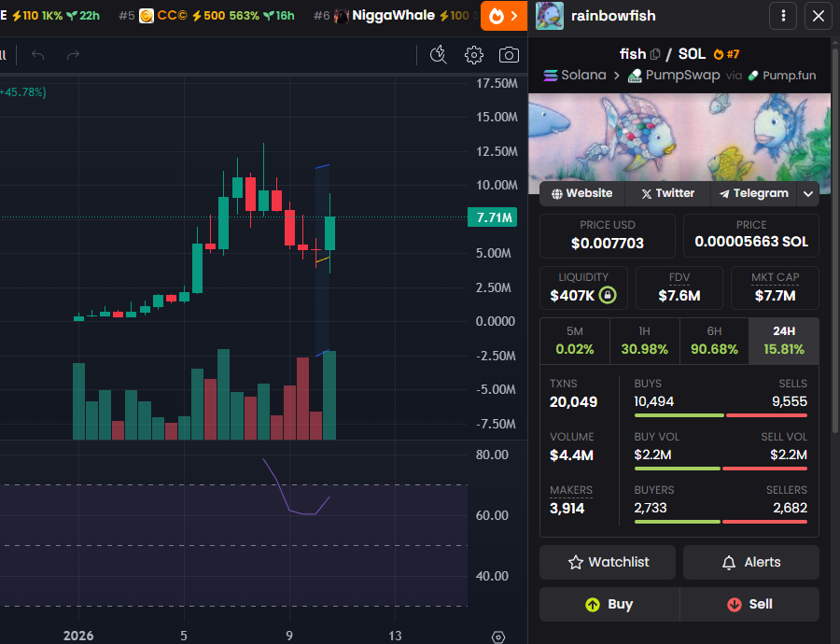
Task: Select the 1H timeframe tab
Action: tap(644, 342)
